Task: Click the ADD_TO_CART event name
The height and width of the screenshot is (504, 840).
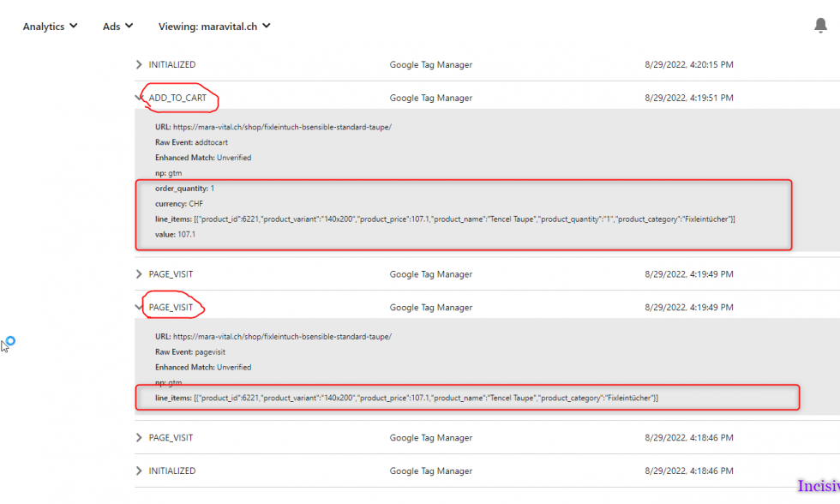Action: (x=177, y=99)
